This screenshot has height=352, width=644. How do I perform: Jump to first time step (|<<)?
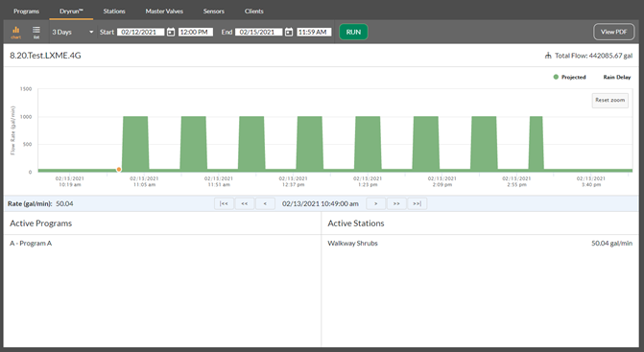tap(224, 203)
